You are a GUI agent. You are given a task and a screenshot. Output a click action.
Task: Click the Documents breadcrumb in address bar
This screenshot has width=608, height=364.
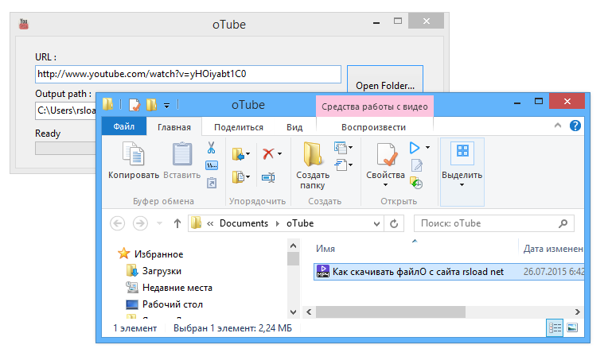244,223
